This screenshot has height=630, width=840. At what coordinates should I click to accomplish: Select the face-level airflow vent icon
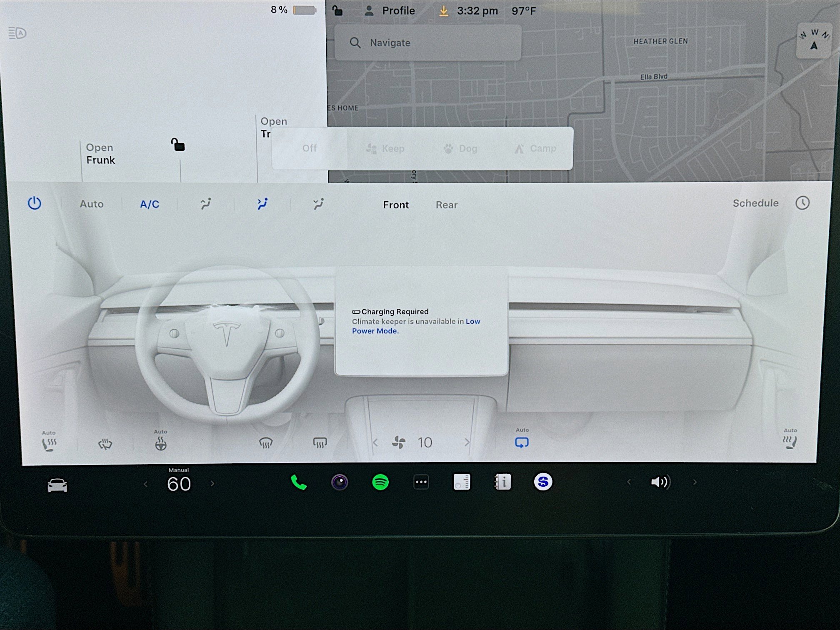coord(262,204)
